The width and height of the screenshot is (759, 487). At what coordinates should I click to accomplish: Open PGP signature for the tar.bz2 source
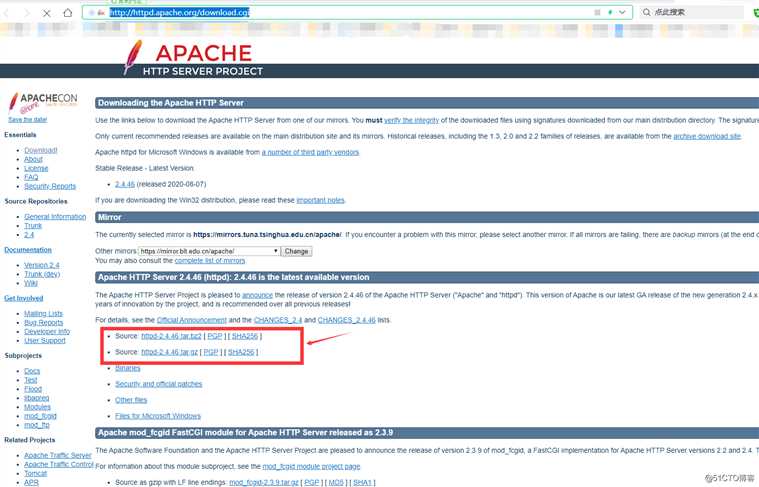click(x=214, y=336)
